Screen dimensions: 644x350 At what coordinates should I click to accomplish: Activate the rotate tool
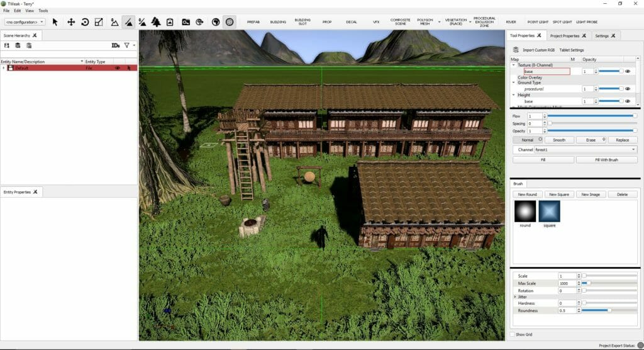tap(85, 22)
